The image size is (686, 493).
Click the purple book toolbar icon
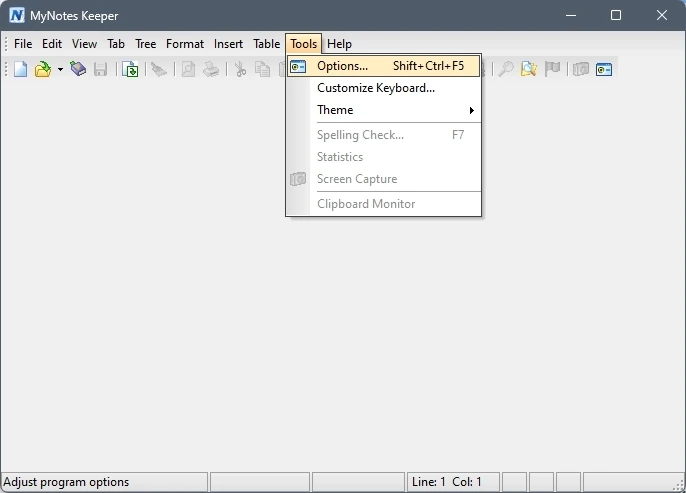pyautogui.click(x=78, y=69)
